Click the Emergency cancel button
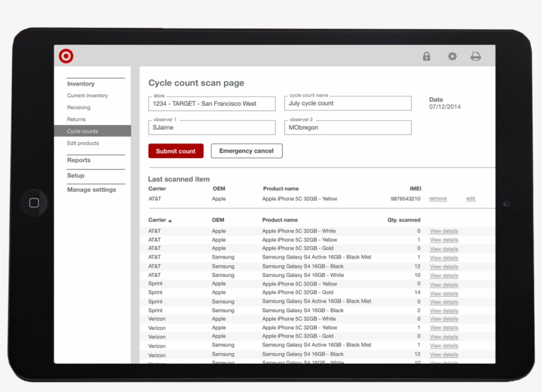 pyautogui.click(x=247, y=151)
